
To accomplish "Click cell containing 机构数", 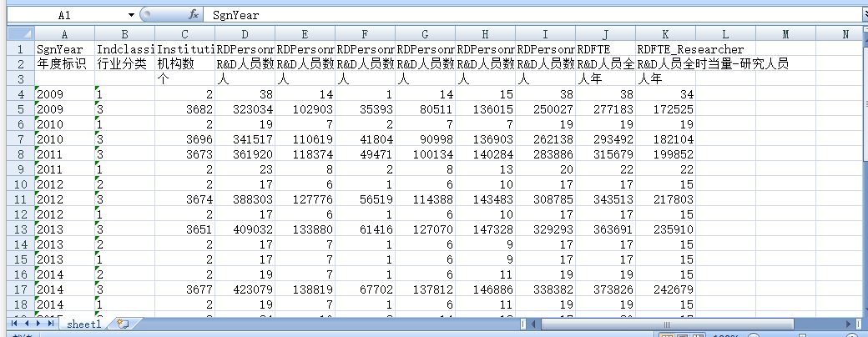I will [185, 64].
